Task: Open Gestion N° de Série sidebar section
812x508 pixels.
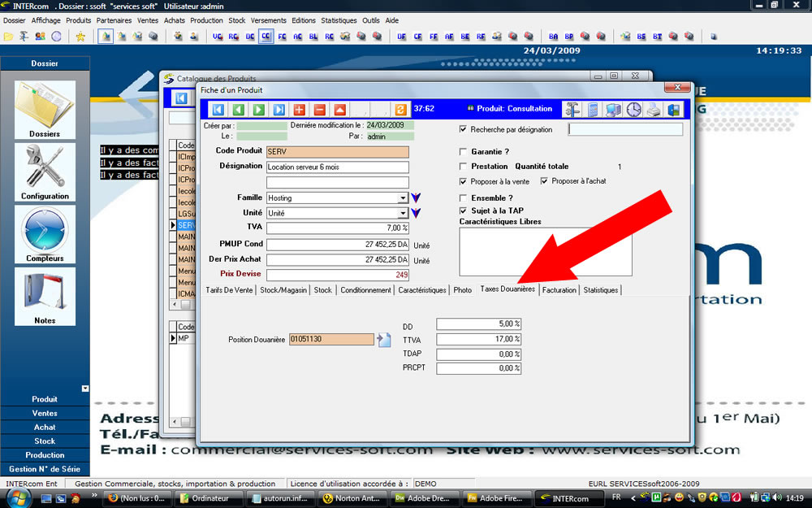Action: coord(45,469)
